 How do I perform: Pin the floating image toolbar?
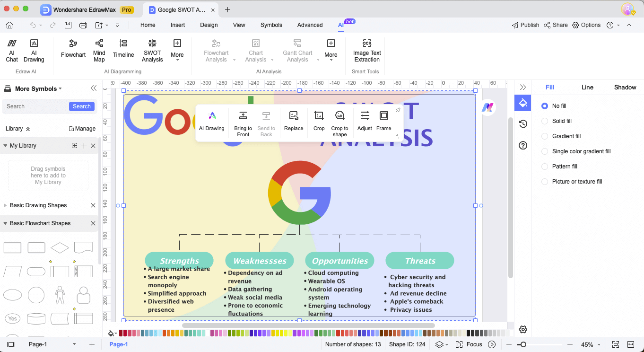(398, 110)
